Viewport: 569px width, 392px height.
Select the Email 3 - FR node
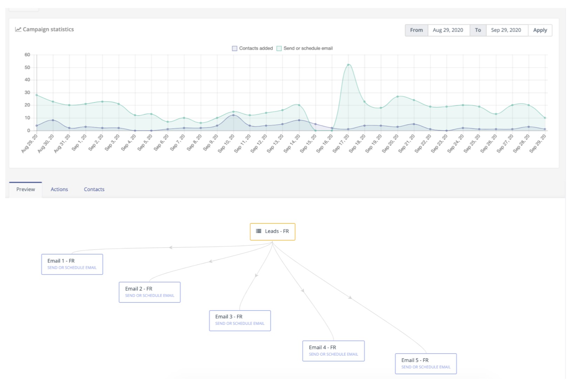point(240,321)
